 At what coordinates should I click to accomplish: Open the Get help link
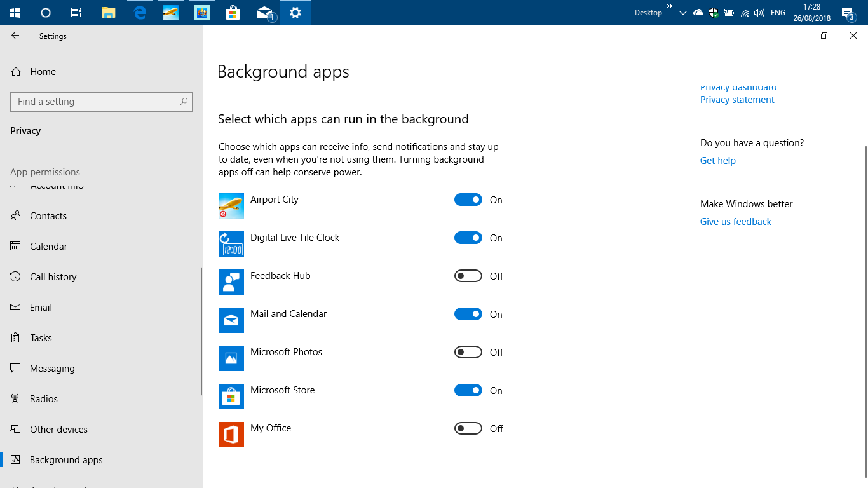coord(718,161)
